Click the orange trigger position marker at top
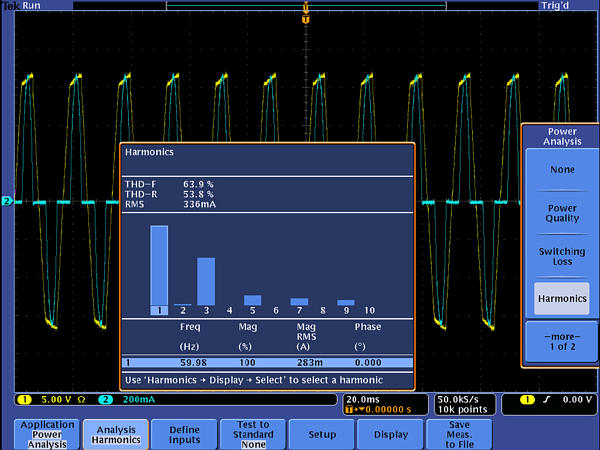Viewport: 600px width, 450px height. 305,19
